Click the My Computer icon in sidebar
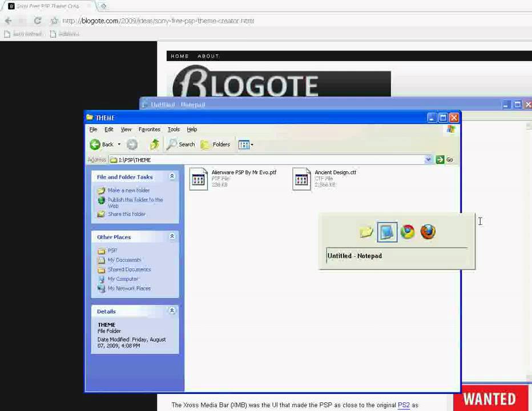The height and width of the screenshot is (411, 532). click(x=102, y=279)
